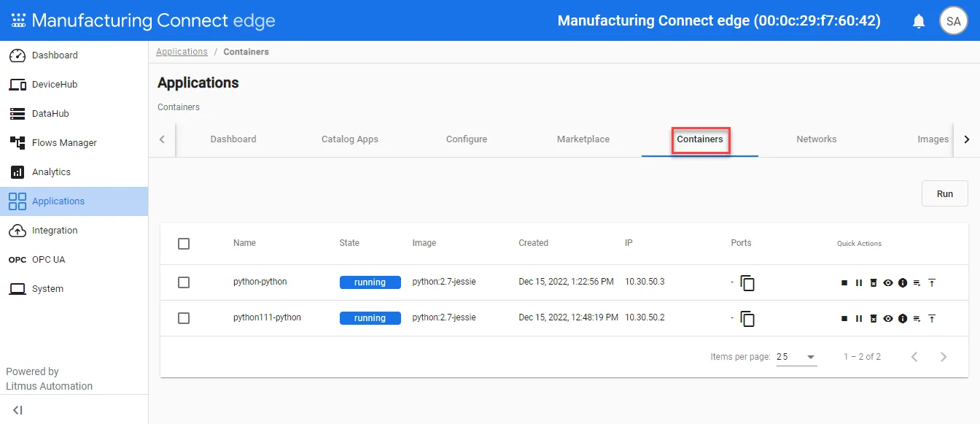Open logs list icon for python111-python

[x=917, y=318]
